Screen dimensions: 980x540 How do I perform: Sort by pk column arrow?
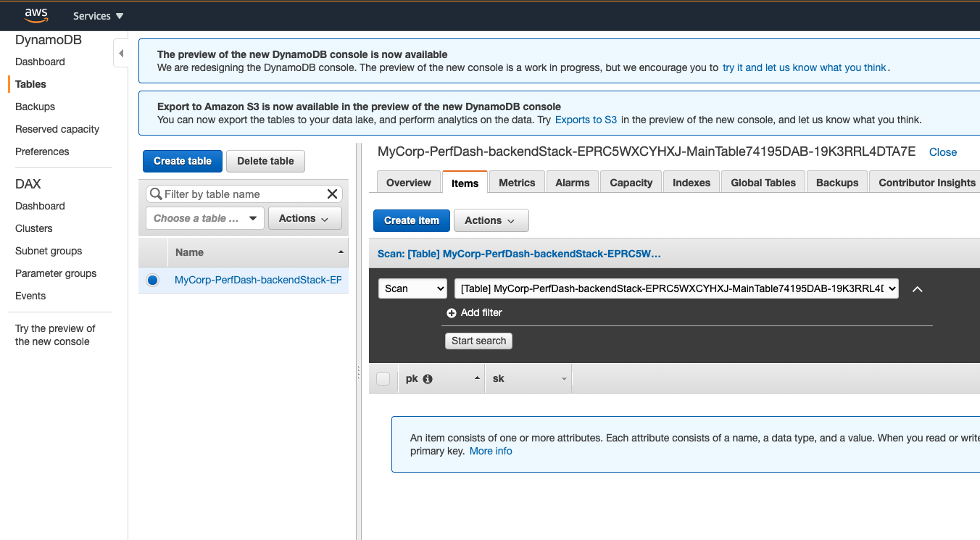477,378
